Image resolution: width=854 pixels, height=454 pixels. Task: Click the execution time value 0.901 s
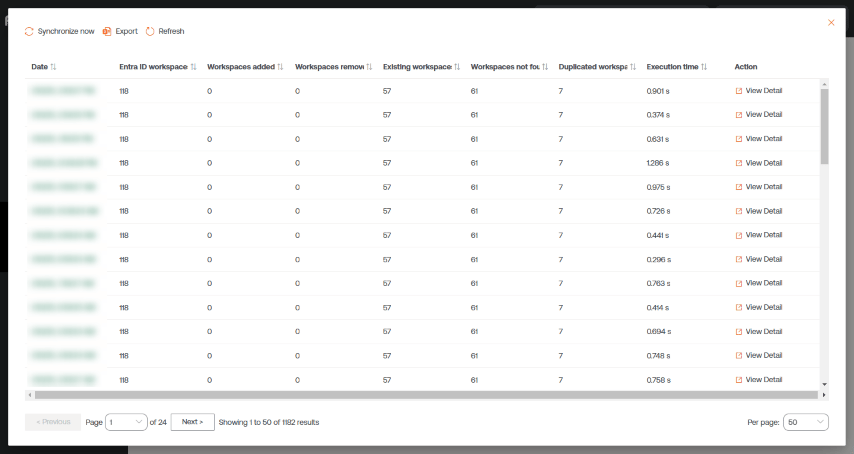tap(658, 91)
